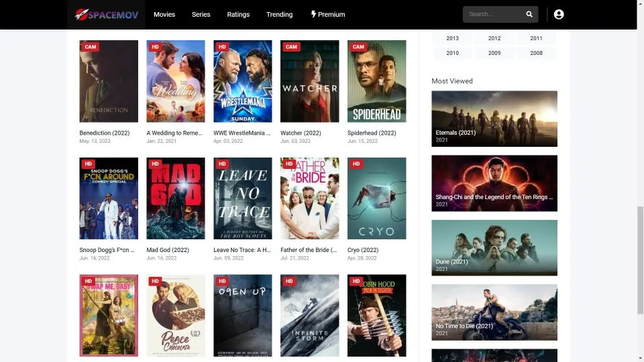Open the Spiderhead poster

click(x=376, y=81)
